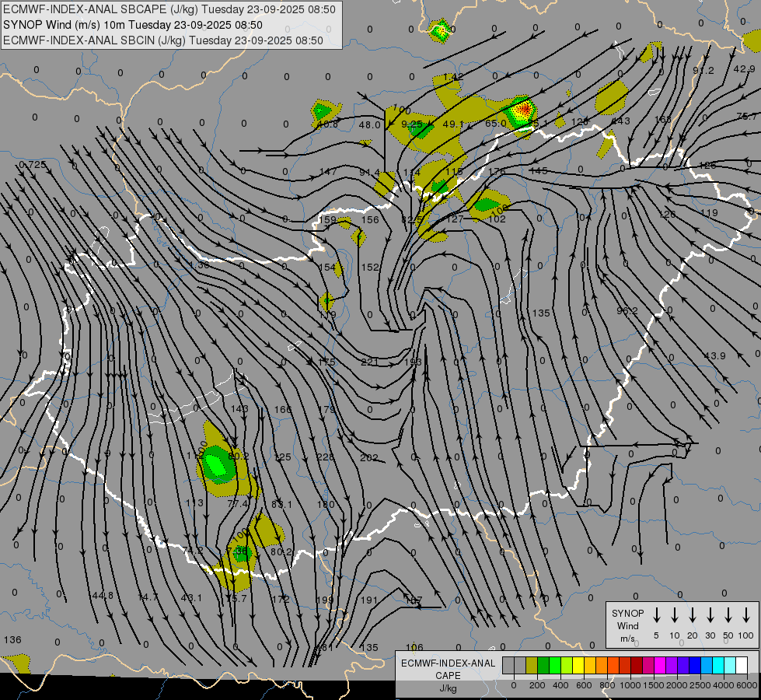Image resolution: width=761 pixels, height=700 pixels.
Task: Click the 49.1 value on map
Action: (453, 124)
